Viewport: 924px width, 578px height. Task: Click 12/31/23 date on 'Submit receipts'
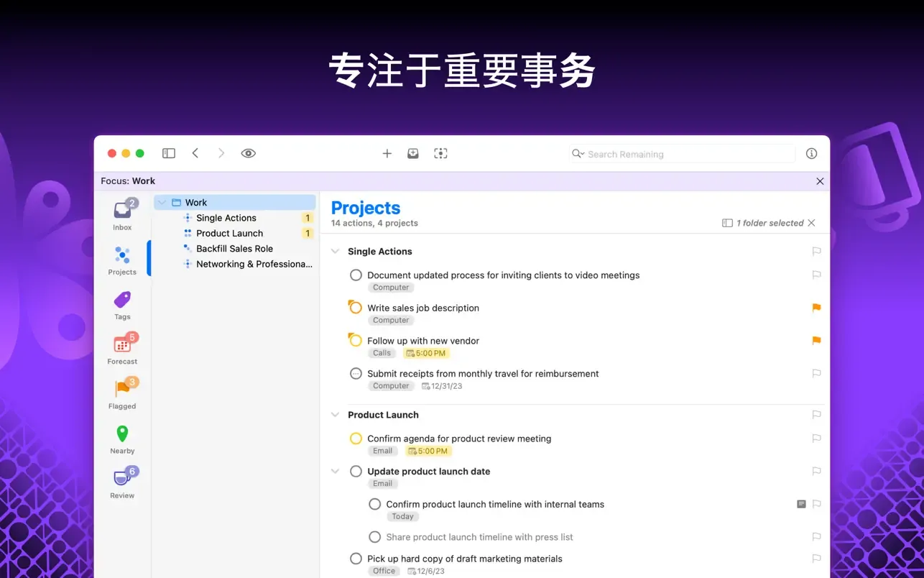(x=442, y=386)
